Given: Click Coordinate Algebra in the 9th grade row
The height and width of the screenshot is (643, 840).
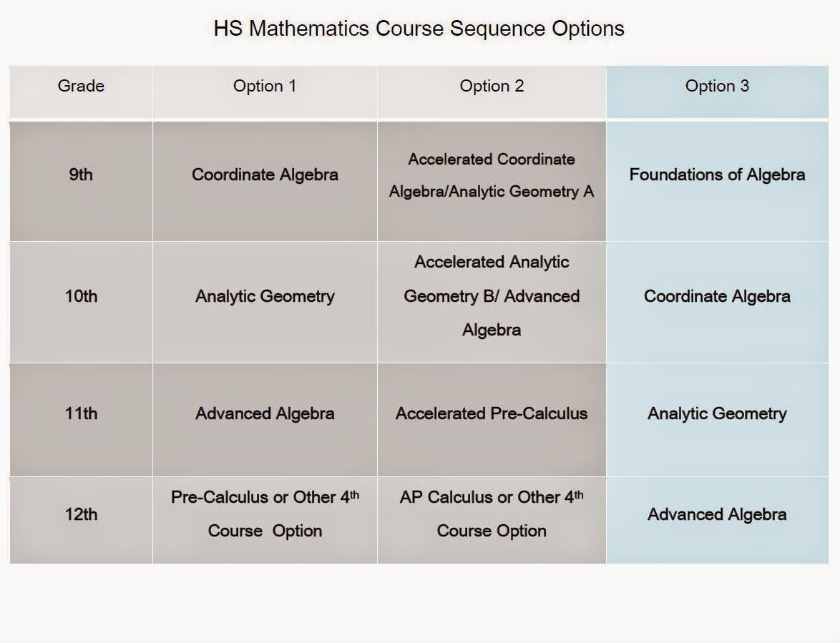Looking at the screenshot, I should [265, 175].
